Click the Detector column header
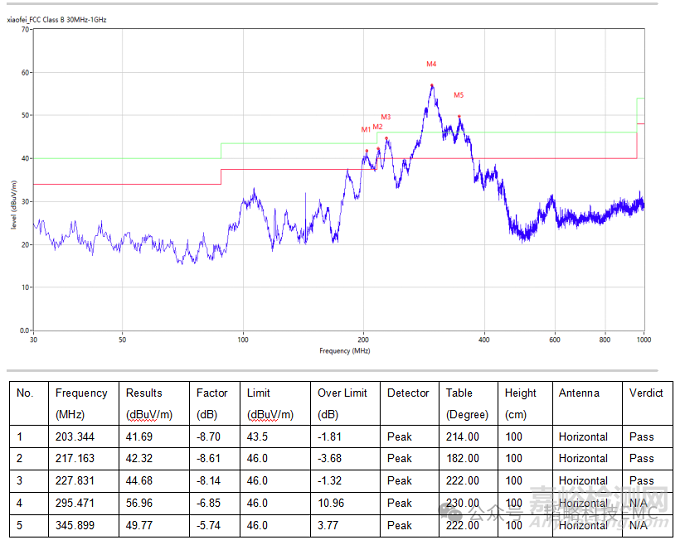The width and height of the screenshot is (680, 540). pos(408,393)
